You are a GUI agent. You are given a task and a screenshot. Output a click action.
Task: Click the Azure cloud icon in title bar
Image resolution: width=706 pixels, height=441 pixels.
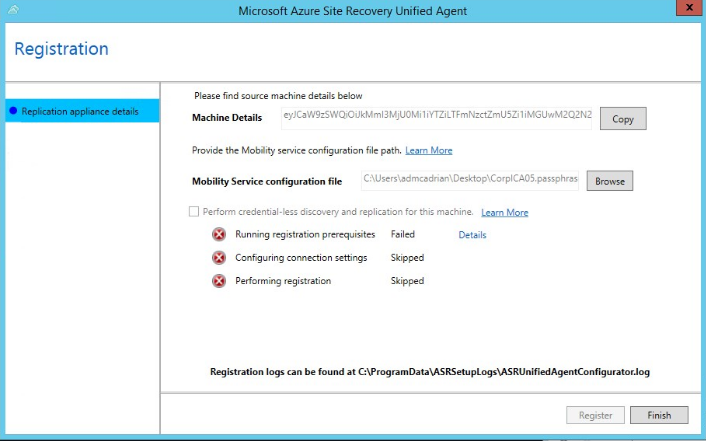[x=13, y=9]
